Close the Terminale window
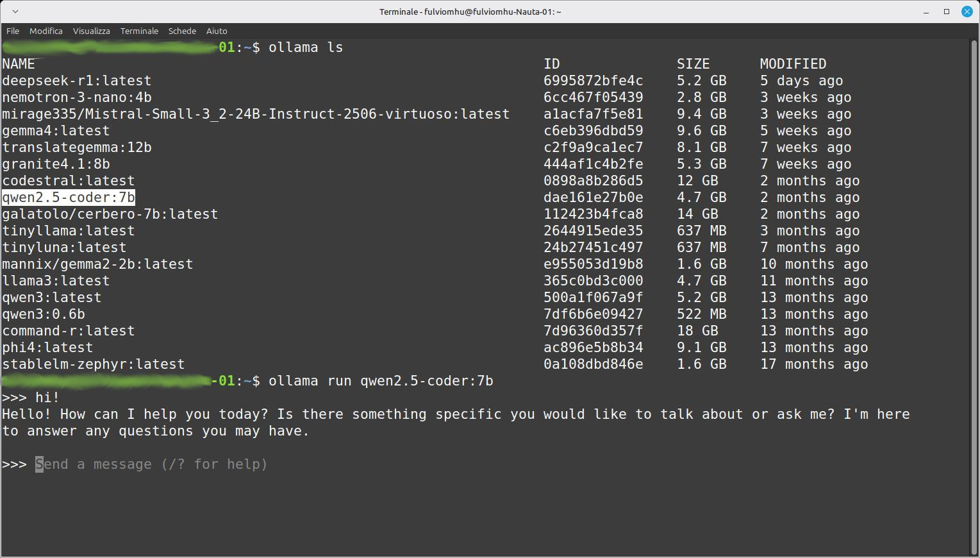 tap(967, 12)
